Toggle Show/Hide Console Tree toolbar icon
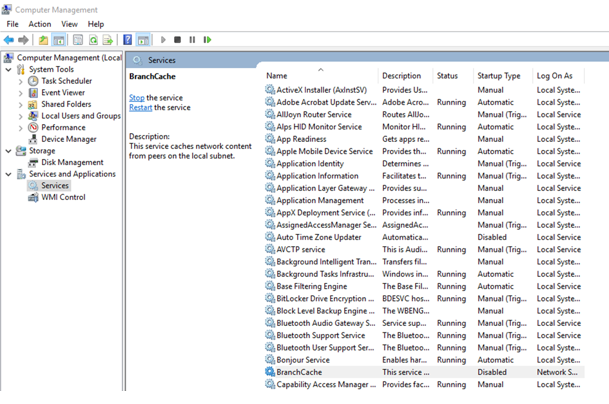Viewport: 609px width, 404px height. click(59, 40)
